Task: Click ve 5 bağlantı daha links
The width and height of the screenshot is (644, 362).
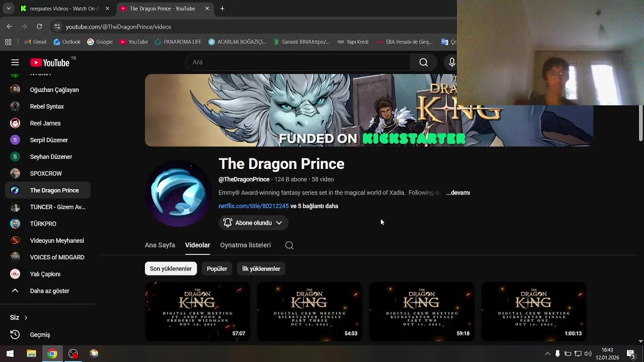Action: [314, 206]
